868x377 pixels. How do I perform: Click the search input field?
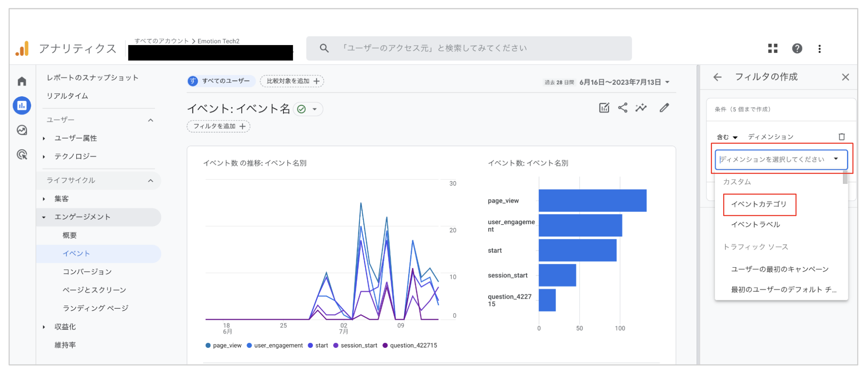(469, 48)
